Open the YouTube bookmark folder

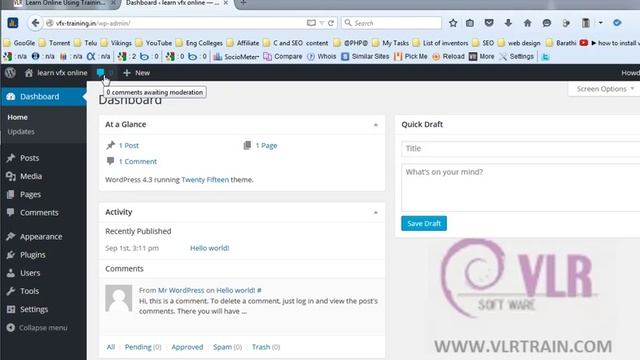pyautogui.click(x=154, y=43)
